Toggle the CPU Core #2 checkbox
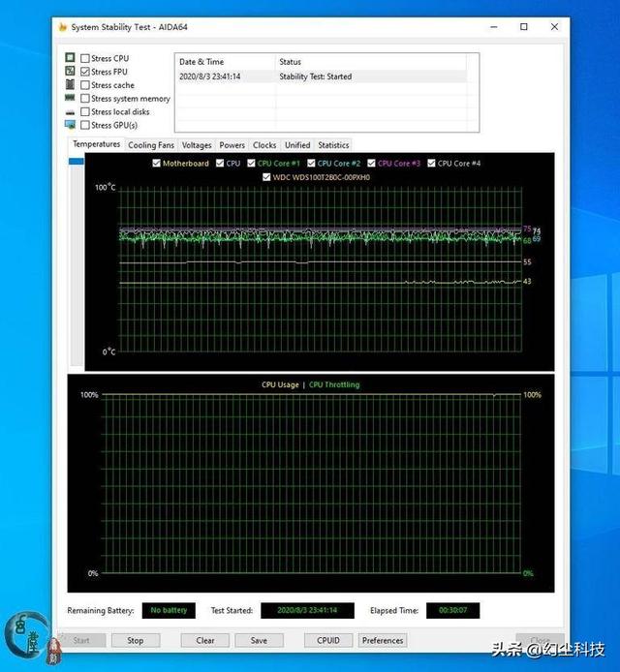 311,163
